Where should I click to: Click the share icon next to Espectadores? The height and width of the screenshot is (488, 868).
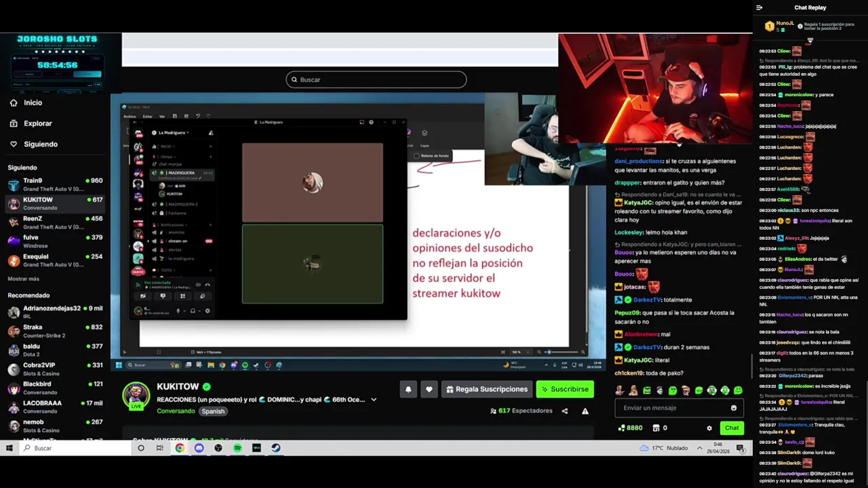[564, 411]
